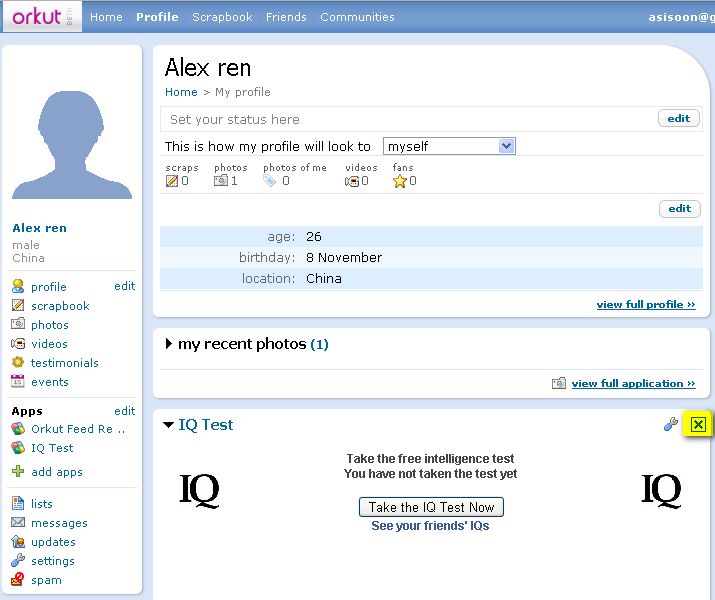Viewport: 715px width, 600px height.
Task: Click the spam icon in sidebar
Action: (x=18, y=580)
